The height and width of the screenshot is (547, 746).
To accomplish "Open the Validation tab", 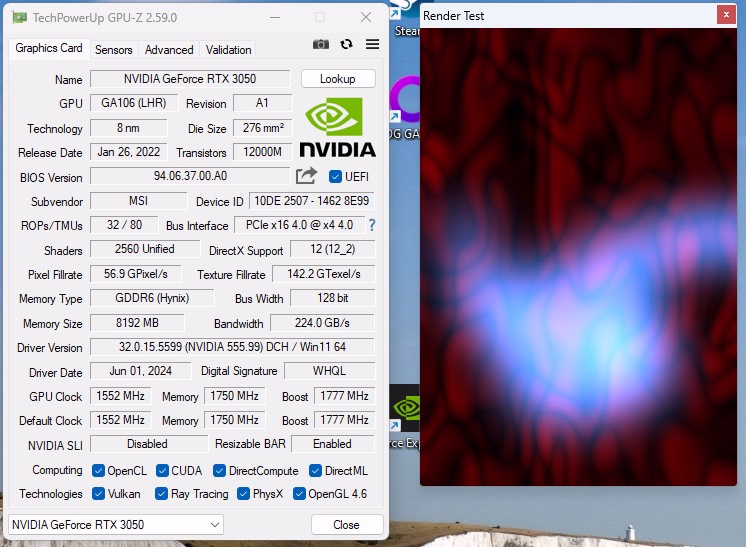I will (x=228, y=50).
